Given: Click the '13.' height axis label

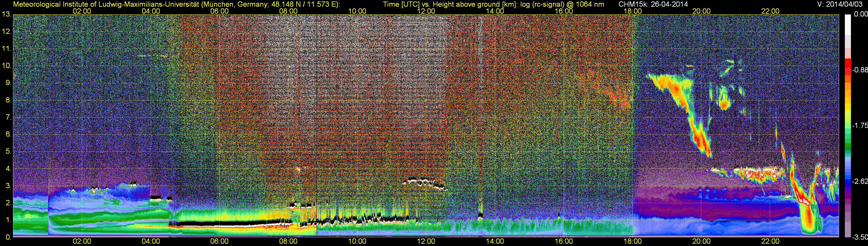Looking at the screenshot, I should click(x=6, y=14).
